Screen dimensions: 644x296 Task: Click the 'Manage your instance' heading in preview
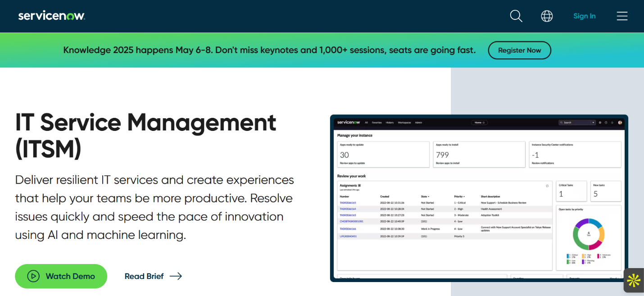tap(355, 135)
